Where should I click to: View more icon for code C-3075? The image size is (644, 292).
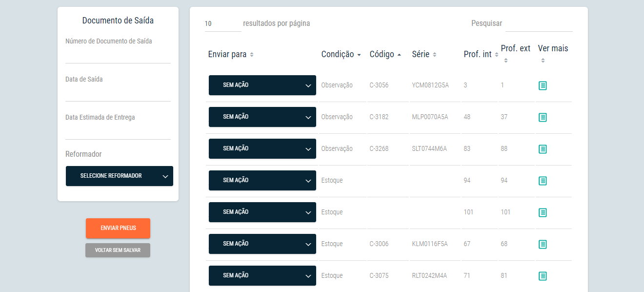543,276
